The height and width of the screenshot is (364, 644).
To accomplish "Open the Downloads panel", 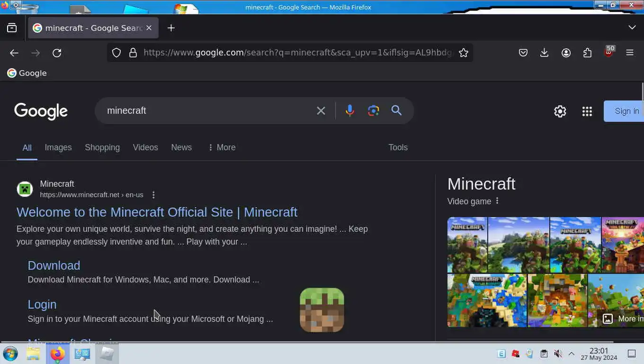I will [544, 53].
